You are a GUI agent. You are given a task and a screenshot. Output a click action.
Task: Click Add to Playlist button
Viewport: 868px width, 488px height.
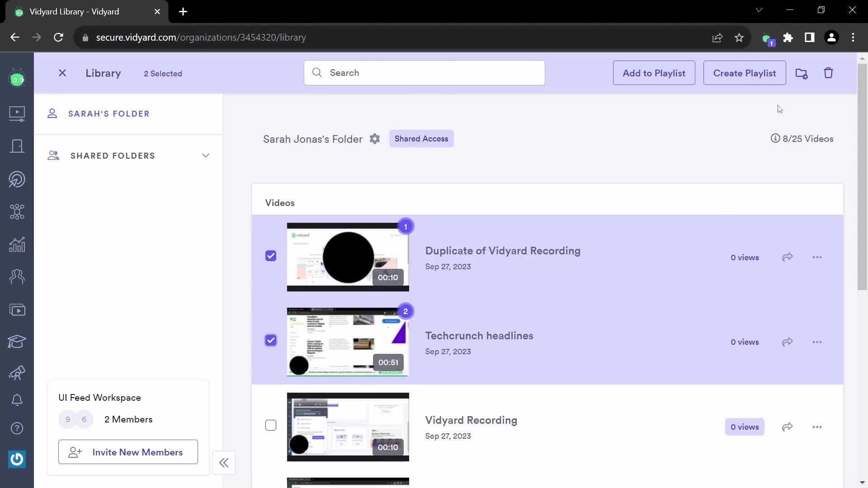click(654, 73)
